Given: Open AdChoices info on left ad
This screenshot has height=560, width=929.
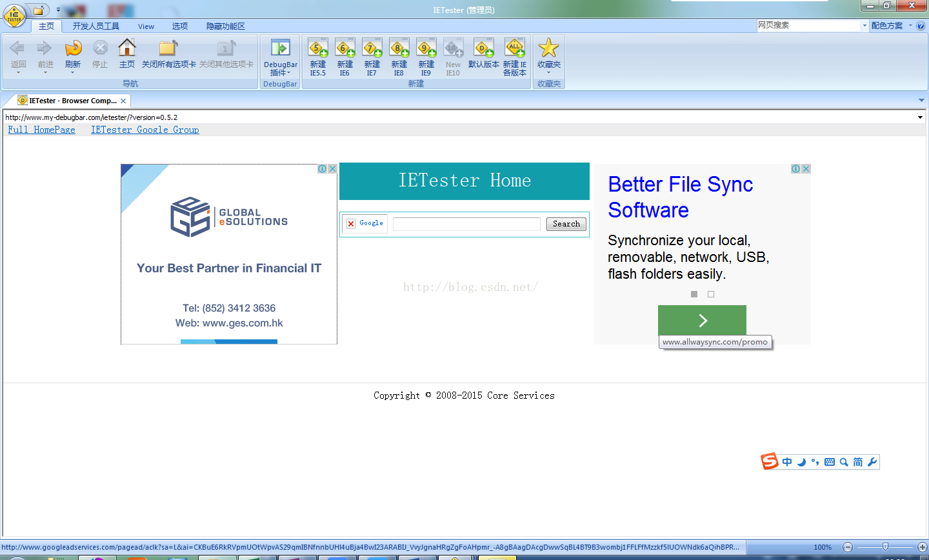Looking at the screenshot, I should (322, 169).
